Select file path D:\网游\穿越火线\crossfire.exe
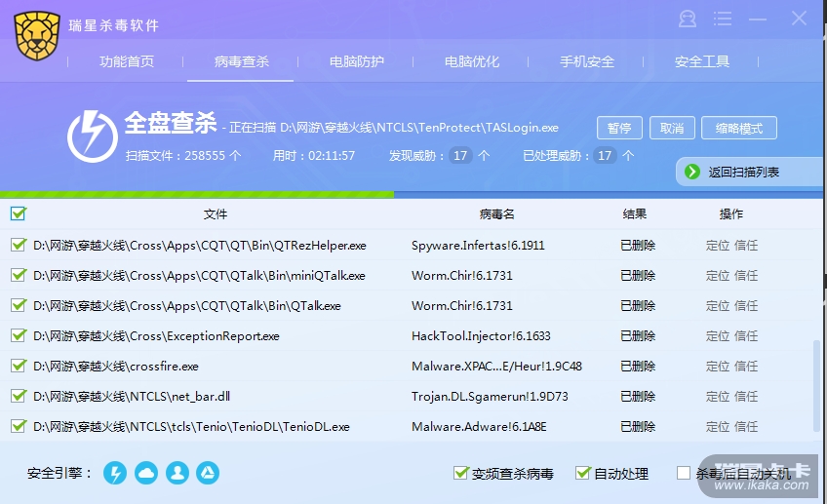 [116, 366]
